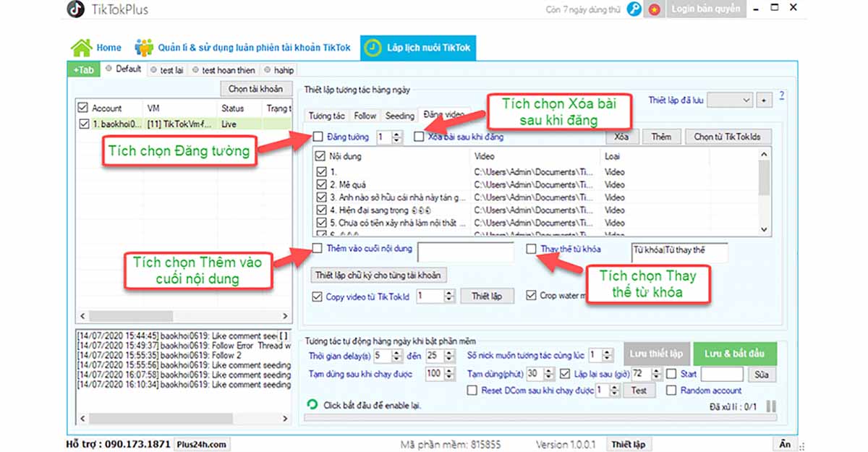Select the 'test hoan thien' tab

(x=224, y=70)
